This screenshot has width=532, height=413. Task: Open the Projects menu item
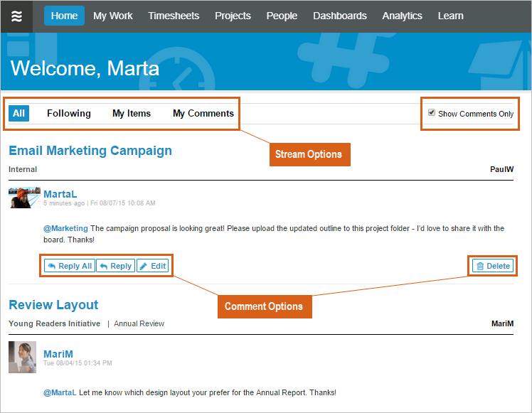(233, 16)
